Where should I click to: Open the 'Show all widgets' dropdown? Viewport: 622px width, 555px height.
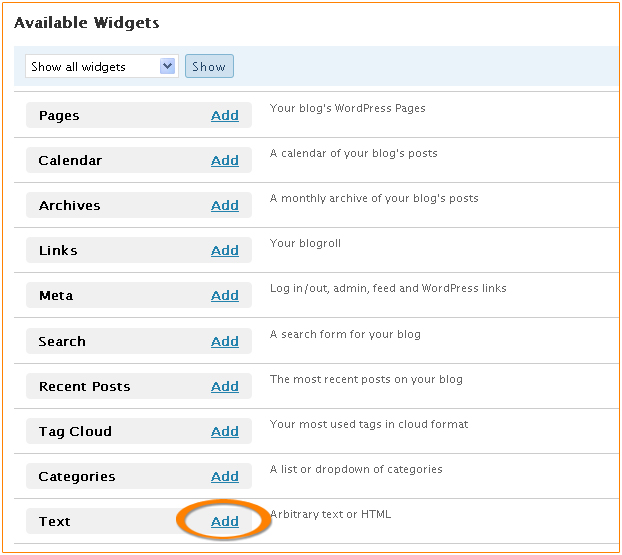pos(101,67)
